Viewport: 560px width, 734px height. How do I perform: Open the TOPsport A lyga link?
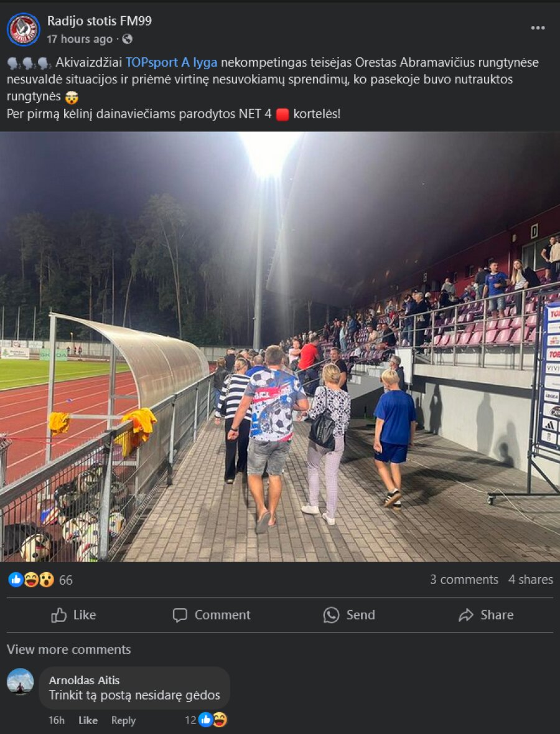[171, 63]
